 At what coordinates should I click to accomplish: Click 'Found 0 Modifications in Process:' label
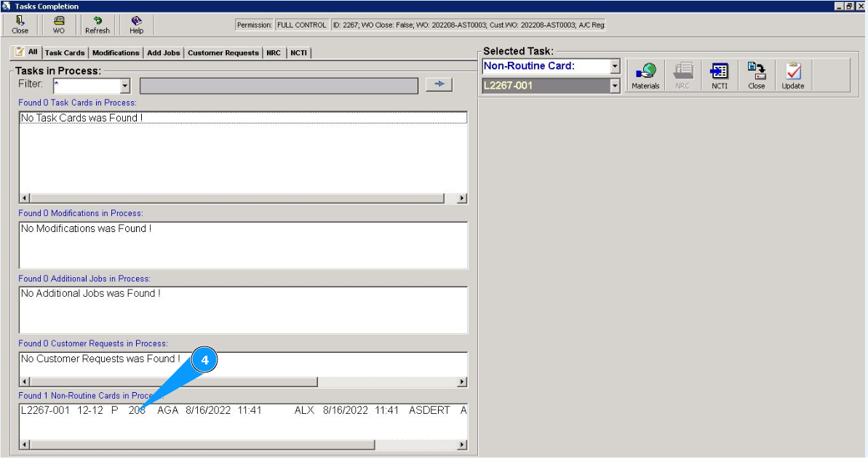point(81,213)
